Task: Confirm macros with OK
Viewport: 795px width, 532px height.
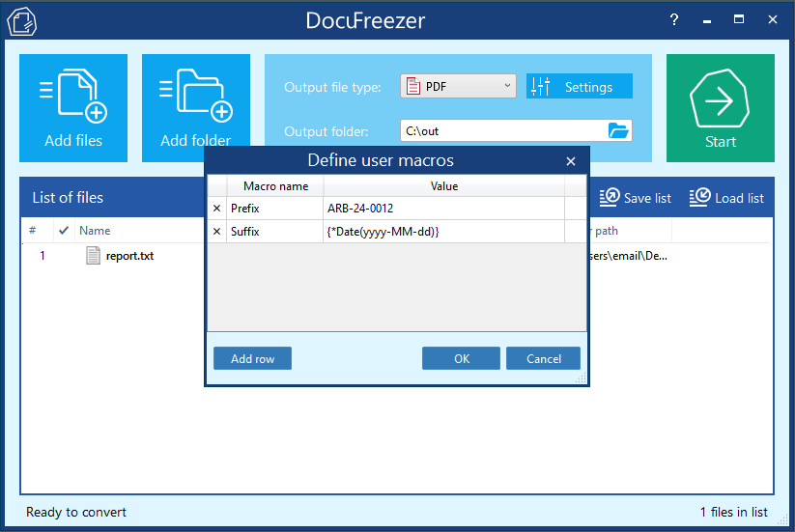Action: coord(461,358)
